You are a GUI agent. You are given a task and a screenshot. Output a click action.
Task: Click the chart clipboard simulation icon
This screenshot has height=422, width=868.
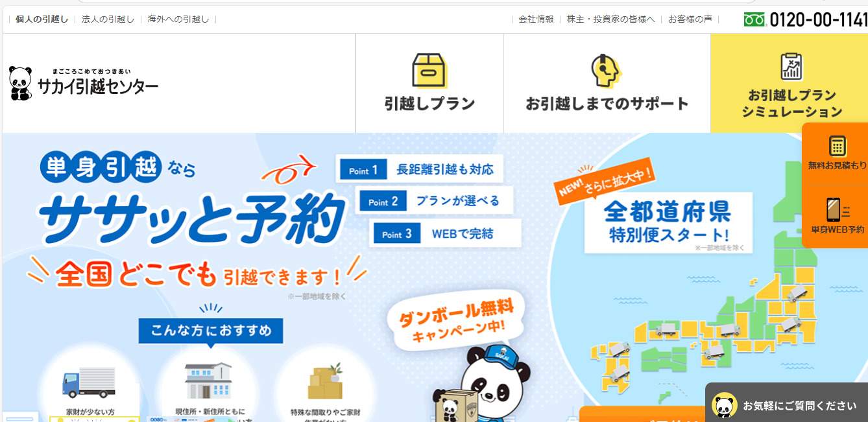tap(791, 66)
